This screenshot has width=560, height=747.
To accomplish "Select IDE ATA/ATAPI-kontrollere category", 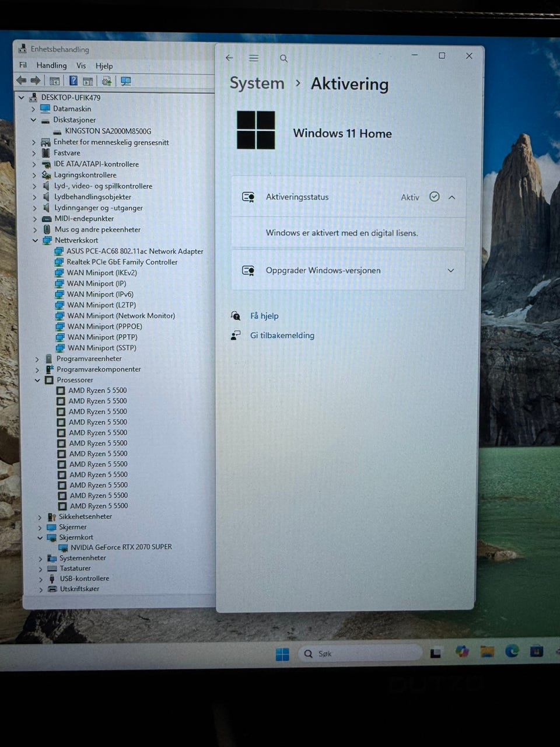I will coord(96,165).
